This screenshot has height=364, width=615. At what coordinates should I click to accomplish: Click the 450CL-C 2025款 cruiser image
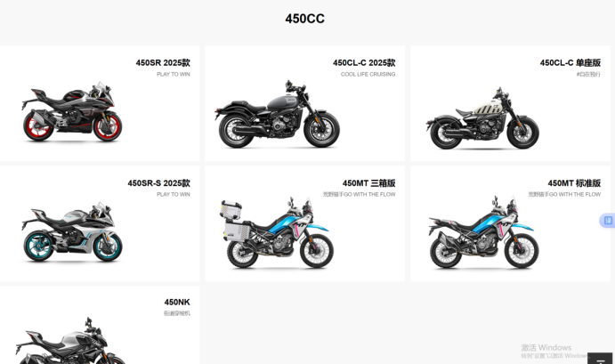click(277, 114)
